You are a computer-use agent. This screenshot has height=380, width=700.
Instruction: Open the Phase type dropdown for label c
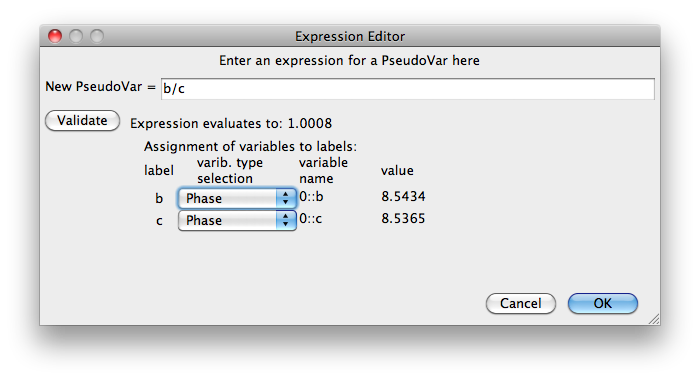[x=237, y=220]
